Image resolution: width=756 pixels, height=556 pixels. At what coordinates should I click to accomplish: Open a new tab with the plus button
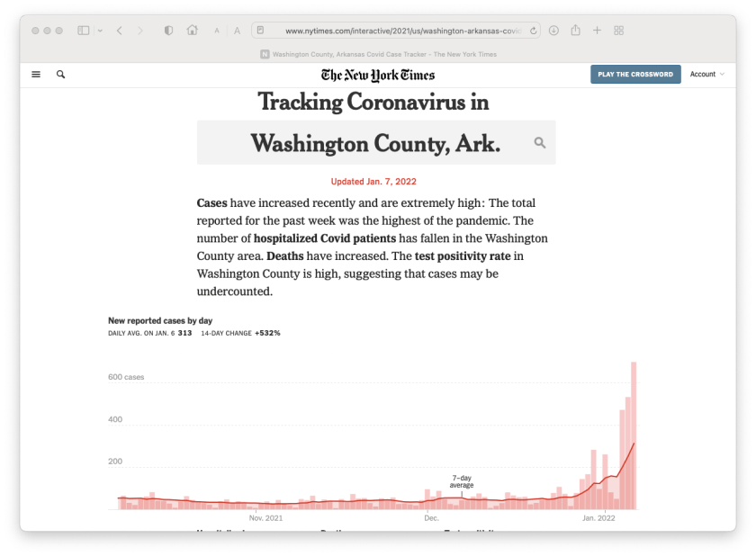click(597, 30)
